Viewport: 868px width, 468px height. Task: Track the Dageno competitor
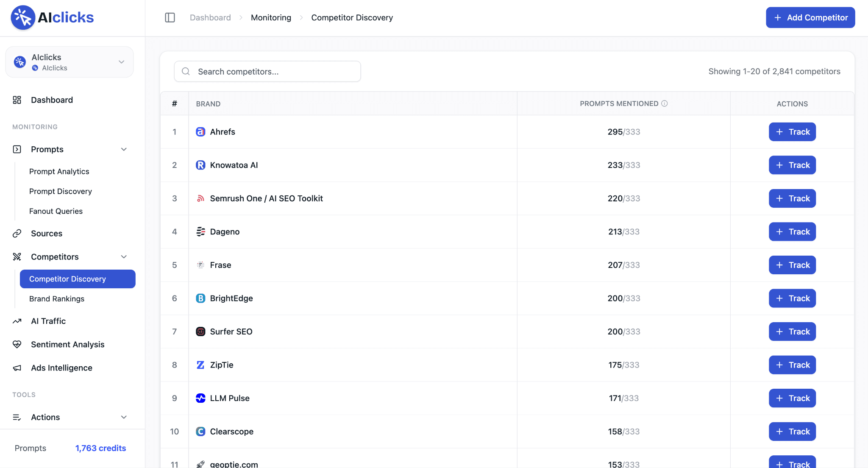792,231
